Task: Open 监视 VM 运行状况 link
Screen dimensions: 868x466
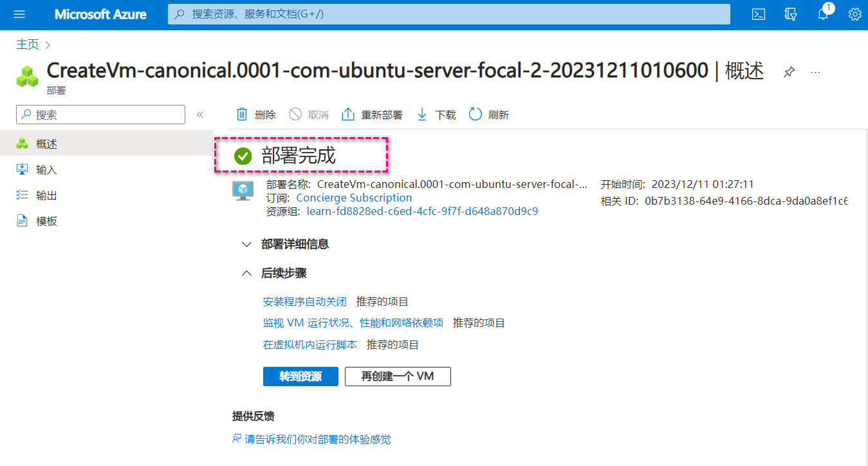Action: pos(353,322)
